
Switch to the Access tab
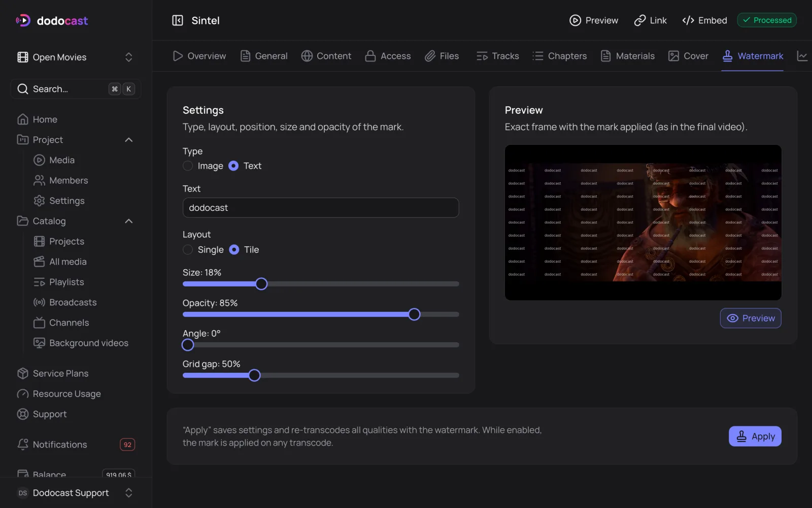coord(388,56)
